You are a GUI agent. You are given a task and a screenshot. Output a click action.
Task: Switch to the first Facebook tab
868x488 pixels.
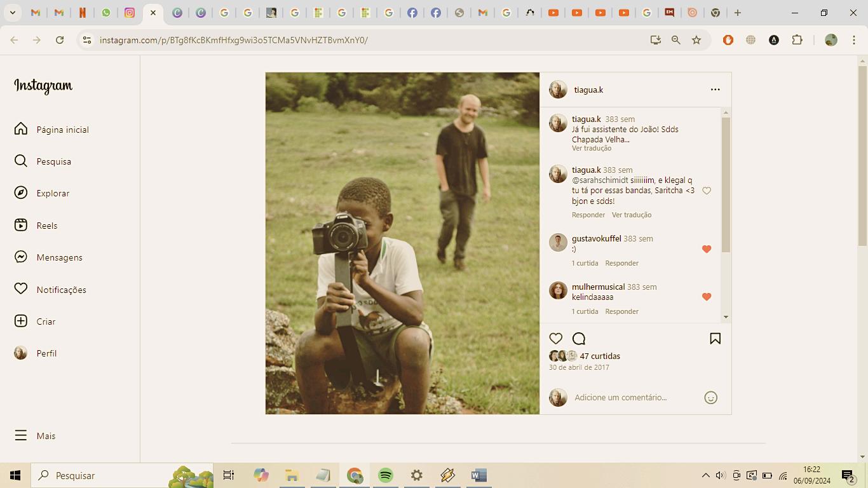pos(412,13)
